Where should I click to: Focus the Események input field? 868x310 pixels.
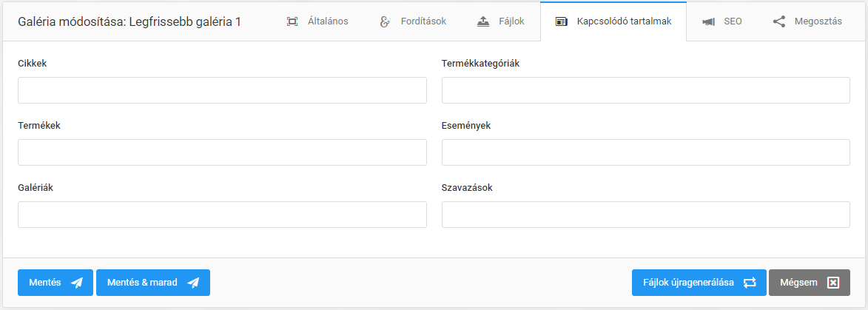(x=645, y=152)
